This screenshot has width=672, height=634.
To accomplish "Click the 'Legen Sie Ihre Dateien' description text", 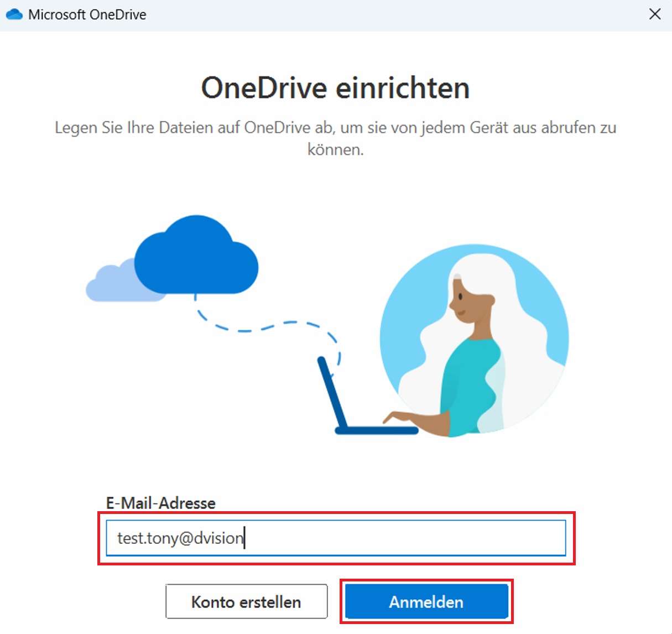I will [x=336, y=138].
